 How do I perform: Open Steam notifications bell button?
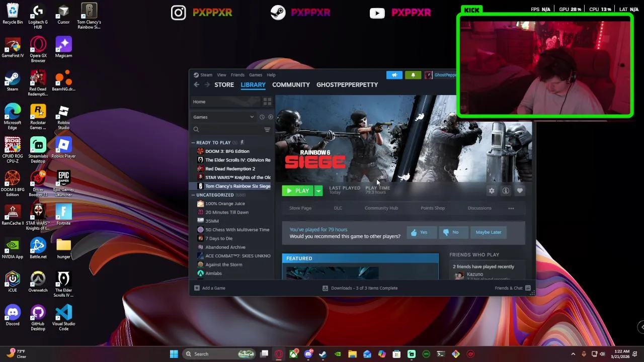point(413,75)
